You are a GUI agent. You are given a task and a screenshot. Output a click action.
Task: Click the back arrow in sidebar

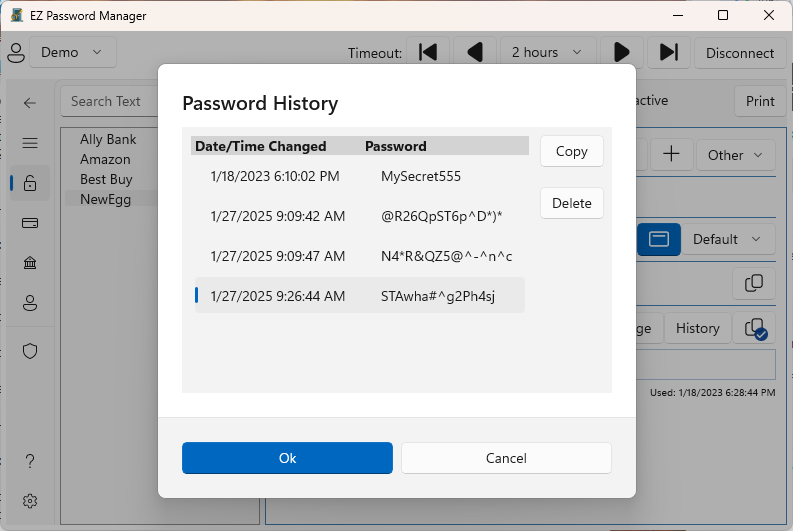click(x=30, y=102)
